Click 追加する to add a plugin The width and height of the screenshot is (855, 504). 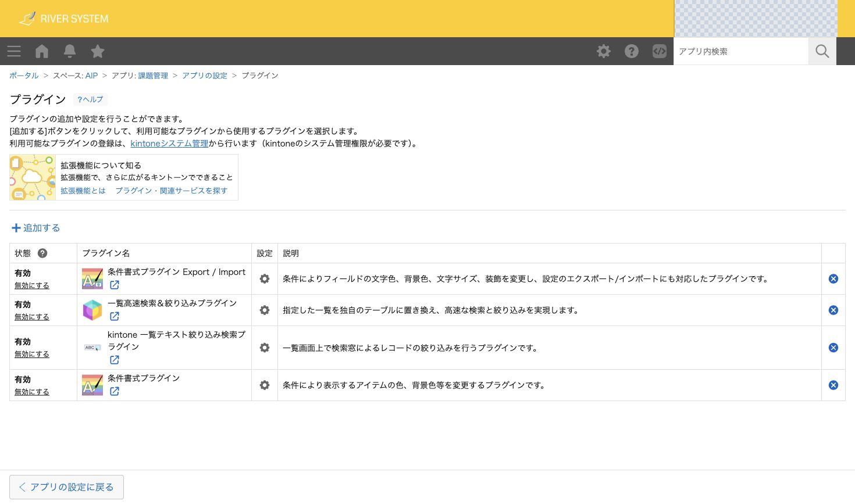tap(36, 228)
